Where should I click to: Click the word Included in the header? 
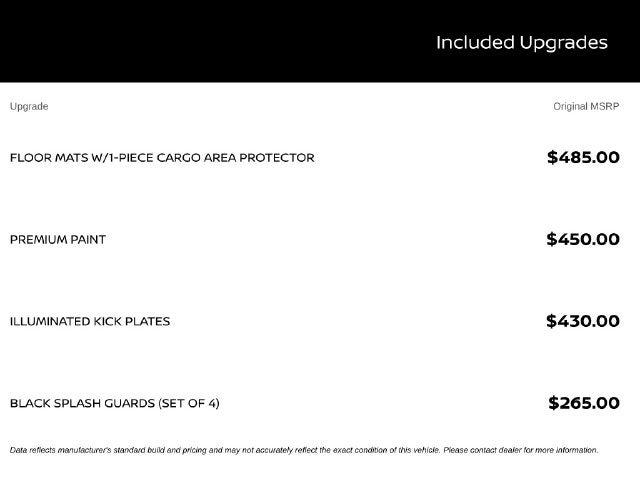click(475, 43)
